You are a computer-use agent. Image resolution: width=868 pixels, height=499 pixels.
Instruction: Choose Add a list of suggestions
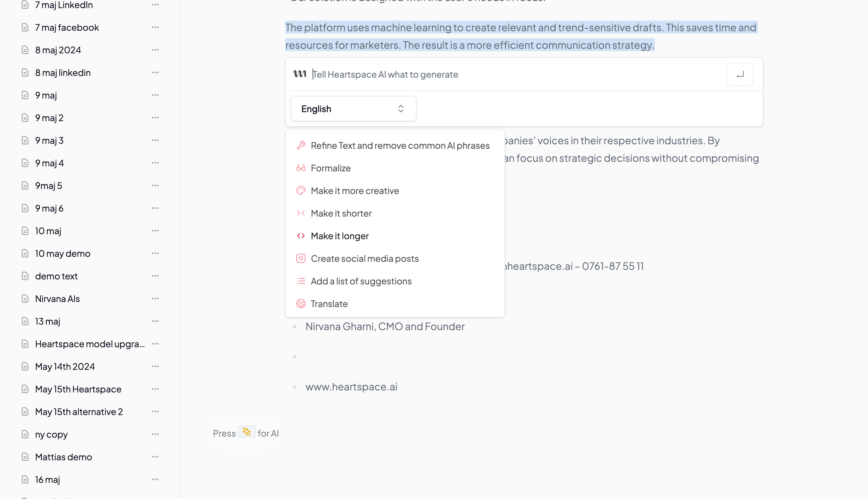point(361,281)
